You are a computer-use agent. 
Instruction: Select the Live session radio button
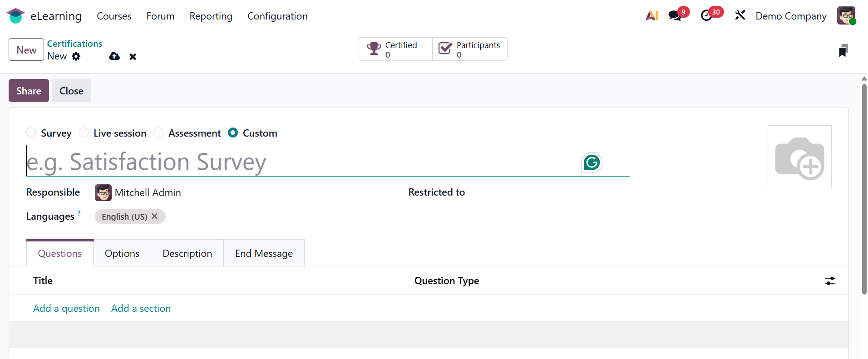click(84, 133)
